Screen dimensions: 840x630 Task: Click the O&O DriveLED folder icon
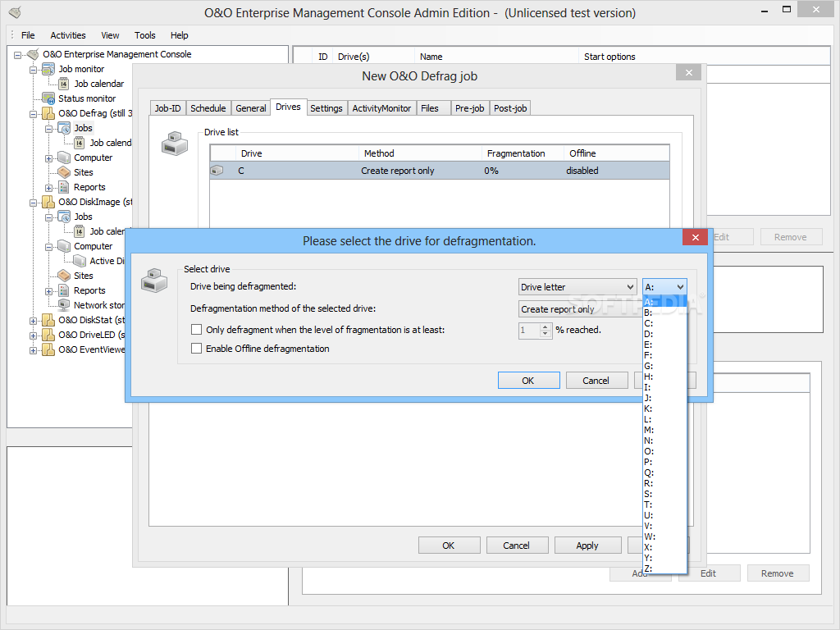pyautogui.click(x=48, y=335)
